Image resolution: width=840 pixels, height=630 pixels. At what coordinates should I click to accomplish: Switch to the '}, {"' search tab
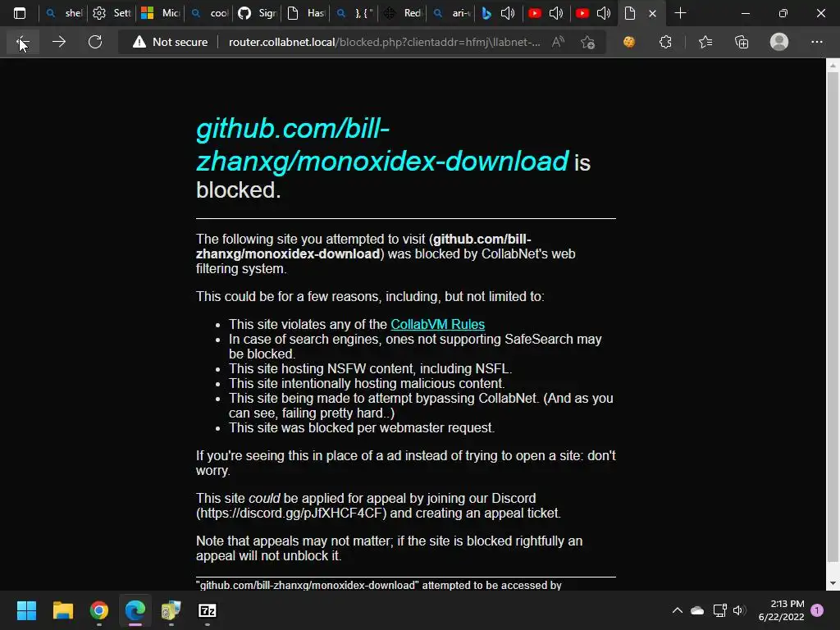pyautogui.click(x=354, y=13)
